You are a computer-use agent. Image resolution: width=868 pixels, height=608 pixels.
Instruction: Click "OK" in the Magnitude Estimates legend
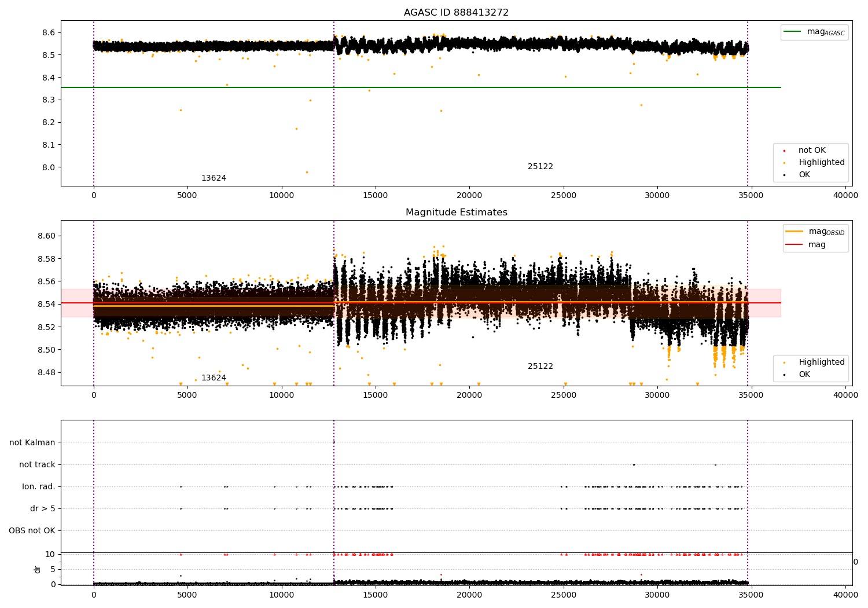point(804,375)
